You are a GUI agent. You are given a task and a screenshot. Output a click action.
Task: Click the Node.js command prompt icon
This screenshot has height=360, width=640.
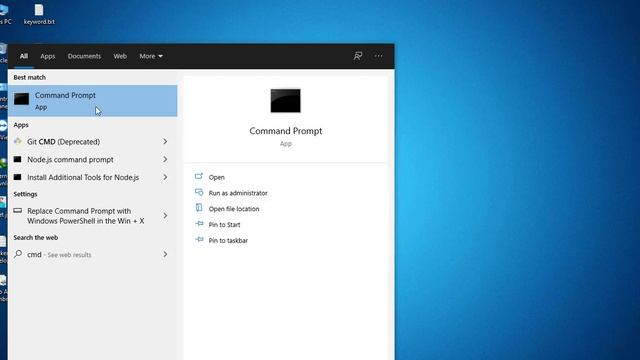tap(18, 159)
